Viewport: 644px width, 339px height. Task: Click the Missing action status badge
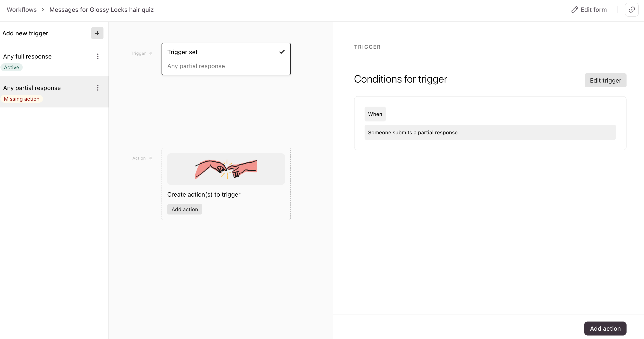tap(22, 99)
